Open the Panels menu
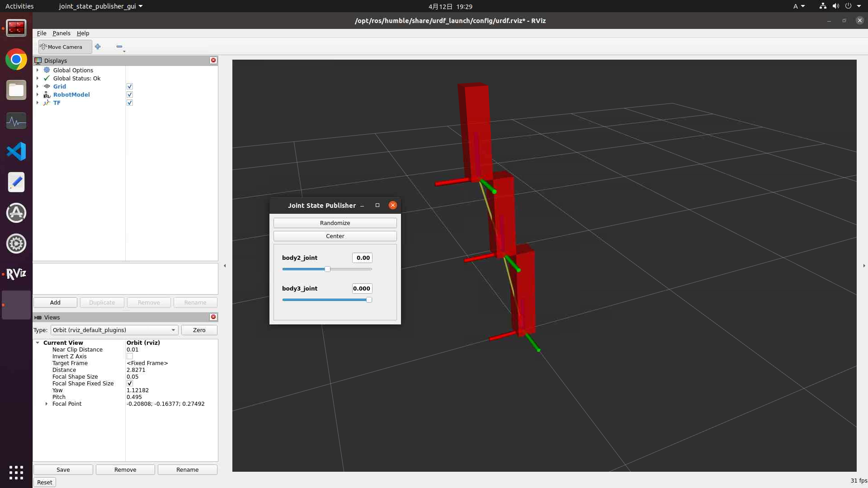 pyautogui.click(x=61, y=33)
